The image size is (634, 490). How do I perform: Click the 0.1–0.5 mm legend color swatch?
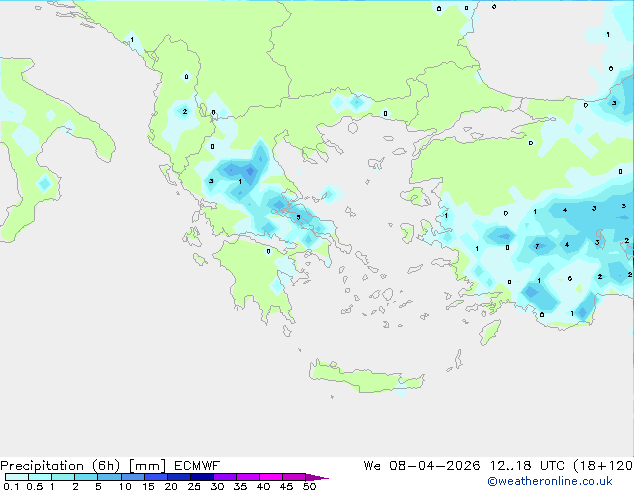[17, 477]
